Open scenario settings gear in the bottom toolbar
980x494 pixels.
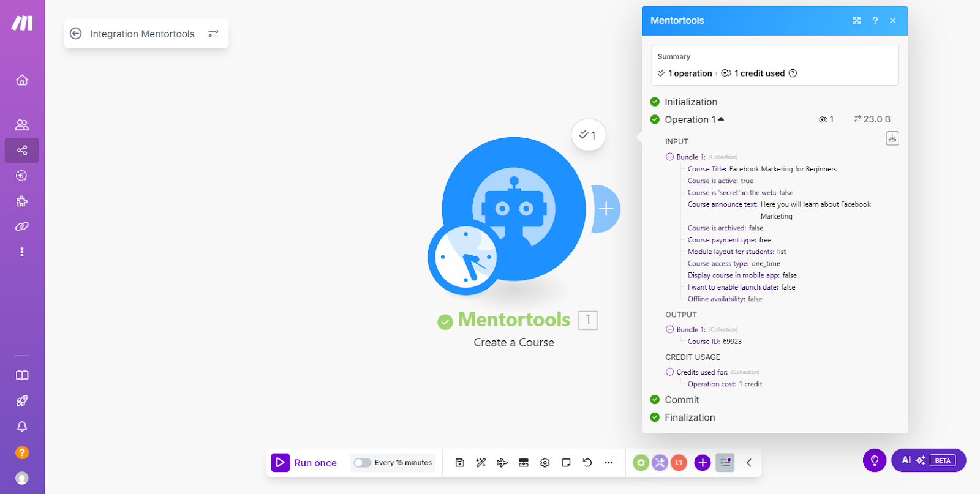(x=545, y=463)
